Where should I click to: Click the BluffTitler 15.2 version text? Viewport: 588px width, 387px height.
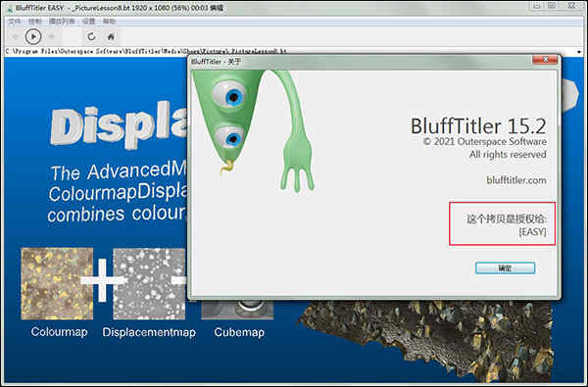[478, 126]
